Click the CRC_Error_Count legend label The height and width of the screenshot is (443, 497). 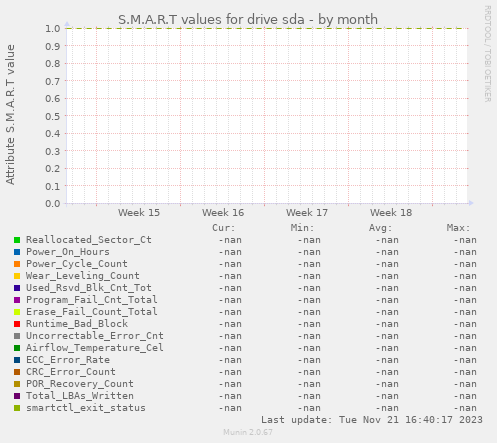click(71, 372)
